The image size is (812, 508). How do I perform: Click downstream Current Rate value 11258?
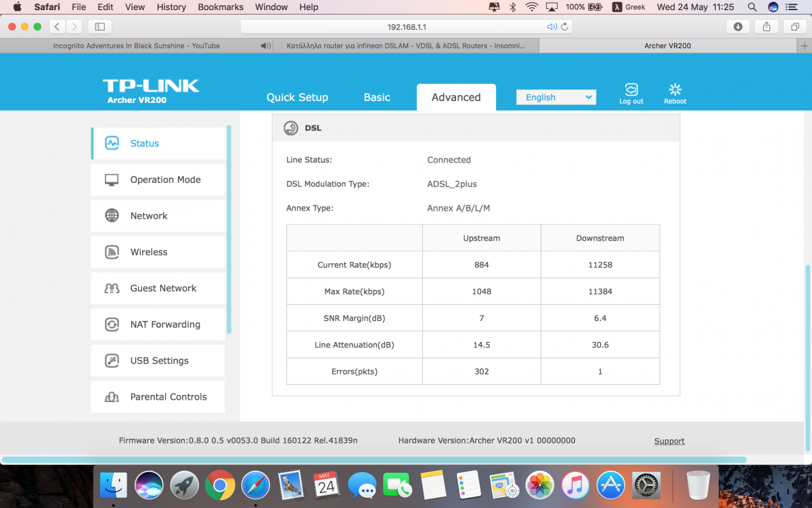[600, 265]
